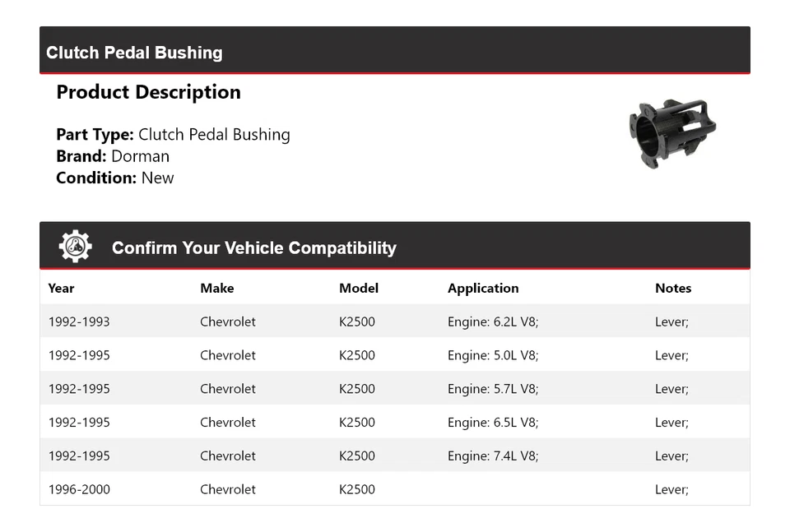Click the gear compatibility icon
This screenshot has width=790, height=532.
[x=75, y=247]
